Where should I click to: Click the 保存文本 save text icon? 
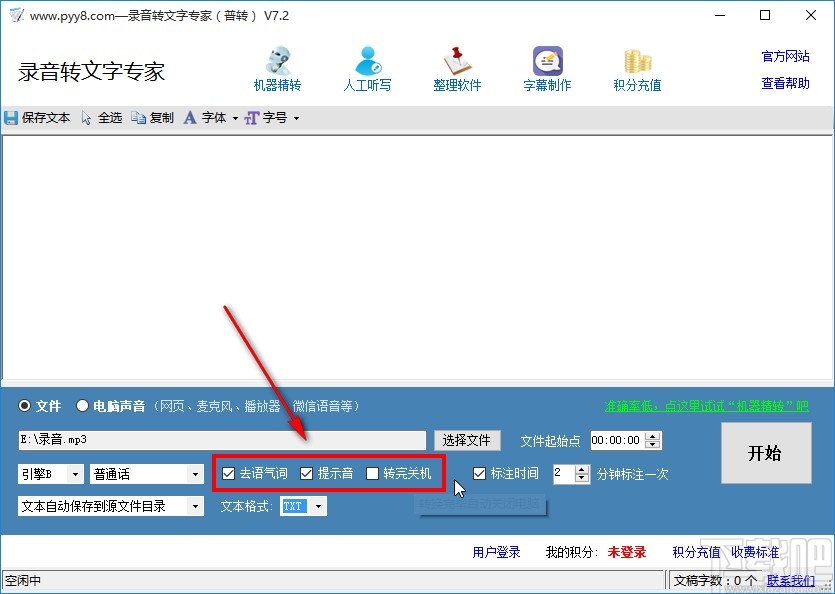[38, 117]
